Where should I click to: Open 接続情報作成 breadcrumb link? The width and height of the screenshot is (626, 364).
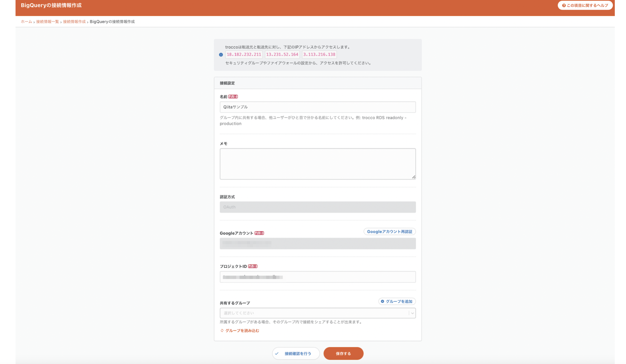pyautogui.click(x=74, y=22)
